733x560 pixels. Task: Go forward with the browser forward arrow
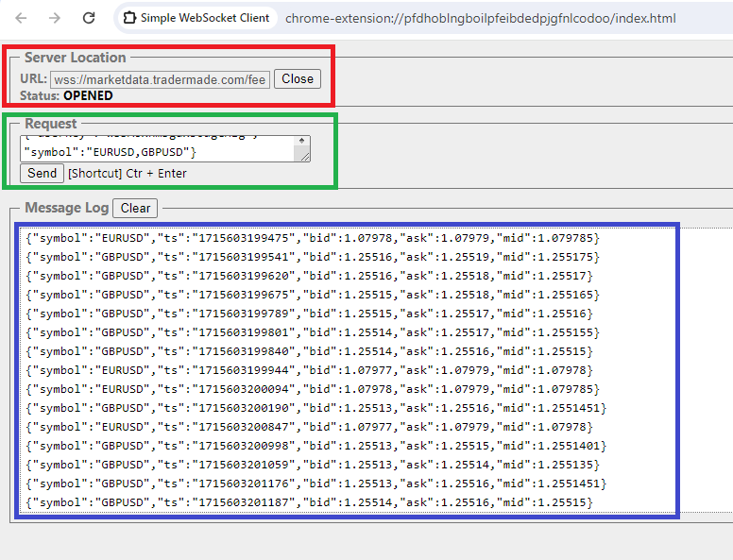pos(55,18)
